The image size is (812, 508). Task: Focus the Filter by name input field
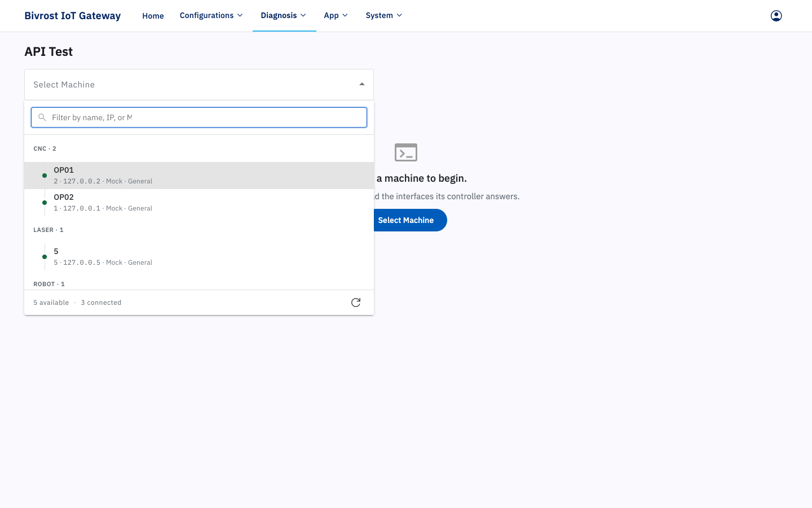tap(199, 117)
